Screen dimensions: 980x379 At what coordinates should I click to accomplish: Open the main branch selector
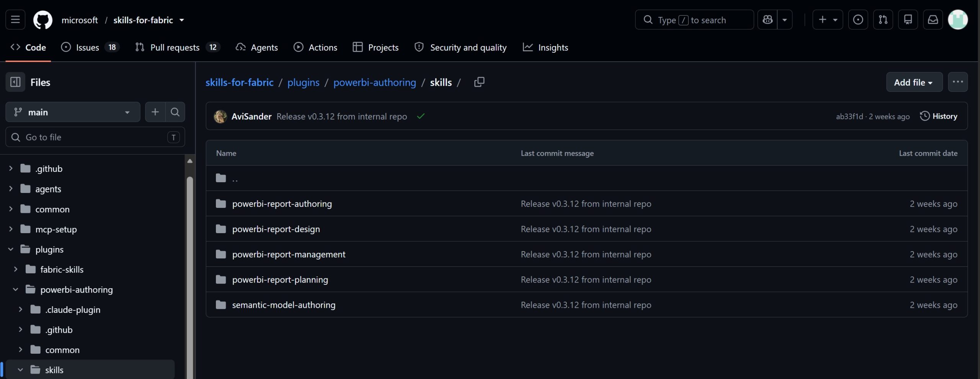tap(73, 112)
